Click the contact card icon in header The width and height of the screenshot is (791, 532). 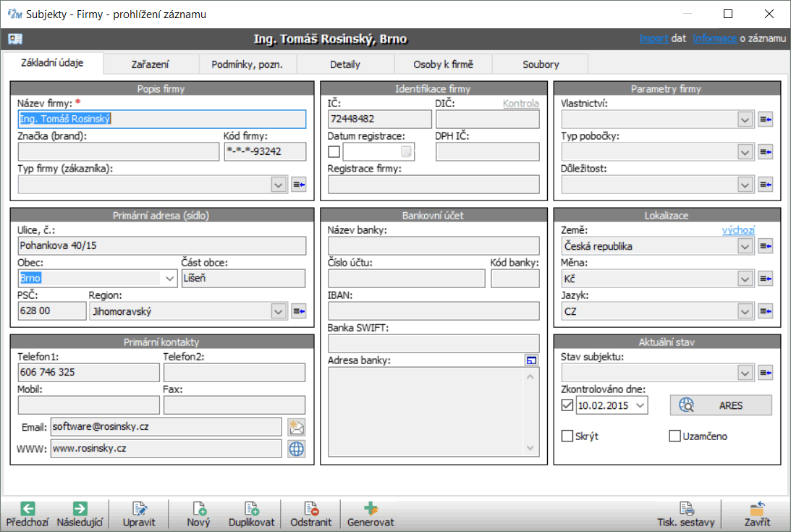click(x=15, y=39)
